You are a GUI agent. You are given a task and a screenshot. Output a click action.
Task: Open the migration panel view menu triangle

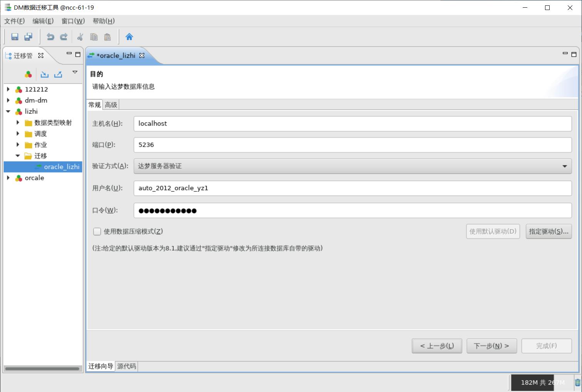coord(75,72)
